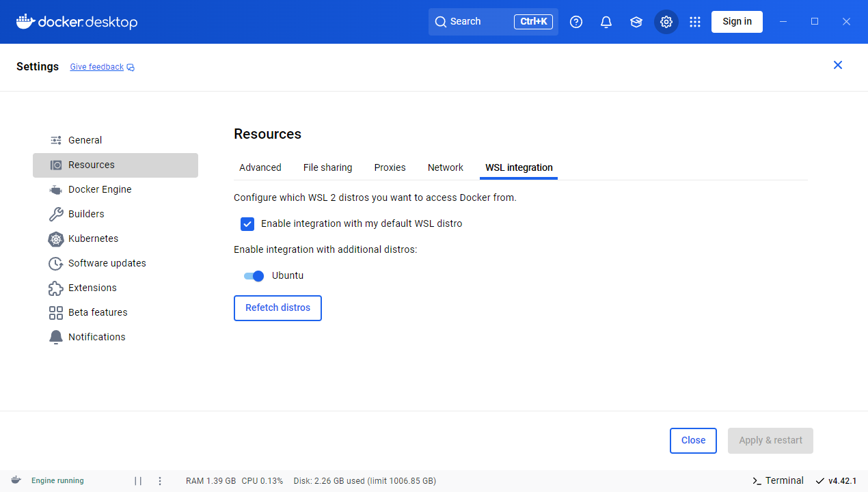The image size is (868, 492).
Task: Go to Extensions settings
Action: pos(116,288)
